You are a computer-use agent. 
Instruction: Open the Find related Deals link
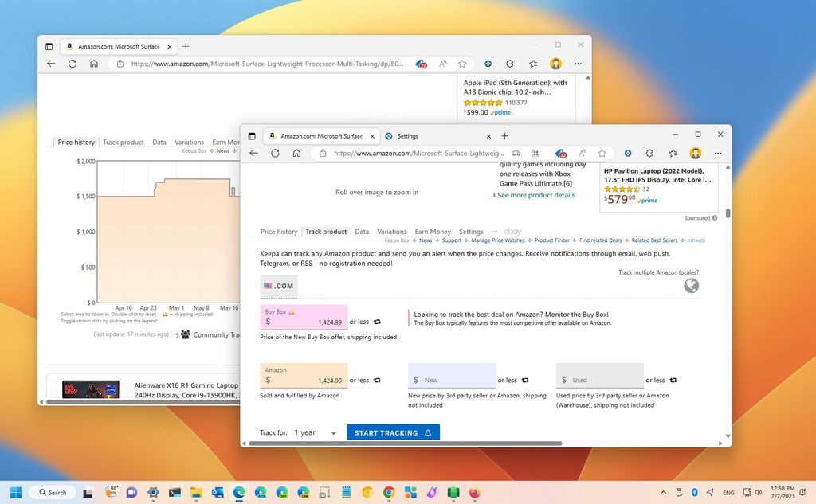[601, 240]
